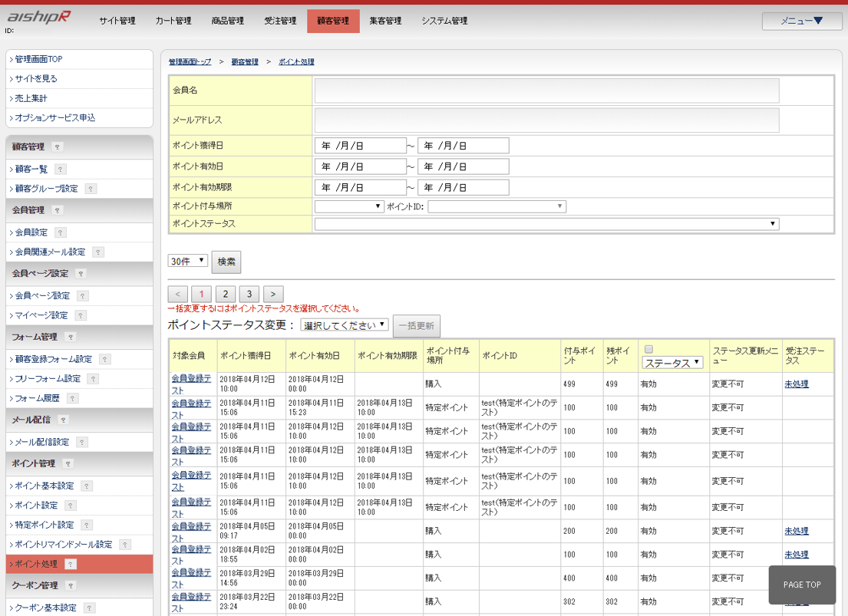Click help icon beside 特定ポイント設定

point(87,525)
